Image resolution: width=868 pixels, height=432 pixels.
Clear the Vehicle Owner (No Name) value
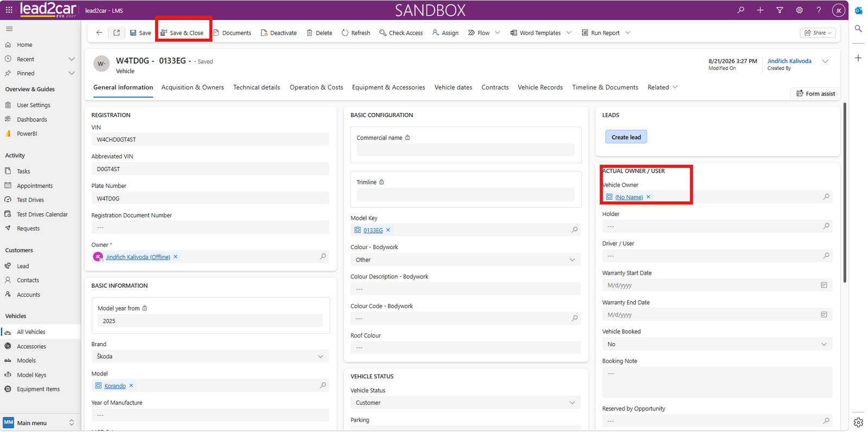point(648,197)
